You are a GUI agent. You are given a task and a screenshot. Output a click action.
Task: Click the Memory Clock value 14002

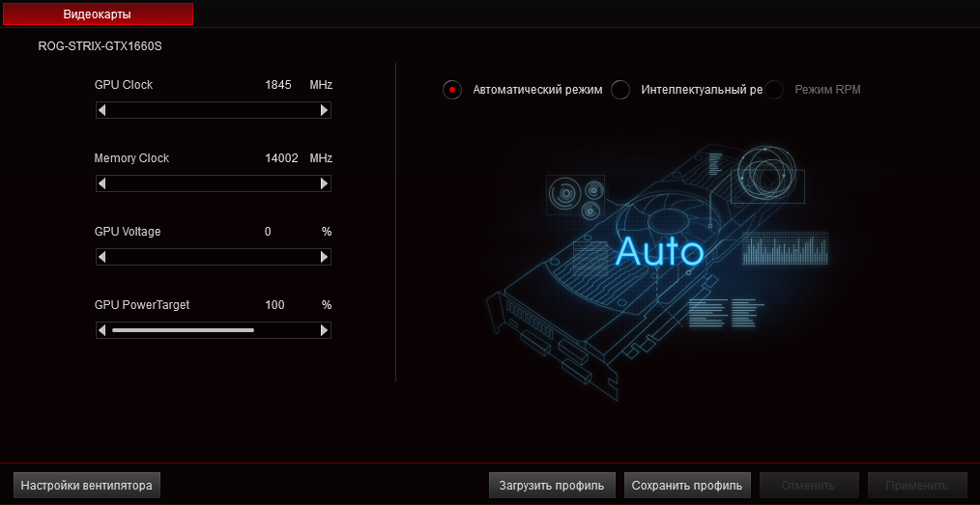[x=282, y=158]
